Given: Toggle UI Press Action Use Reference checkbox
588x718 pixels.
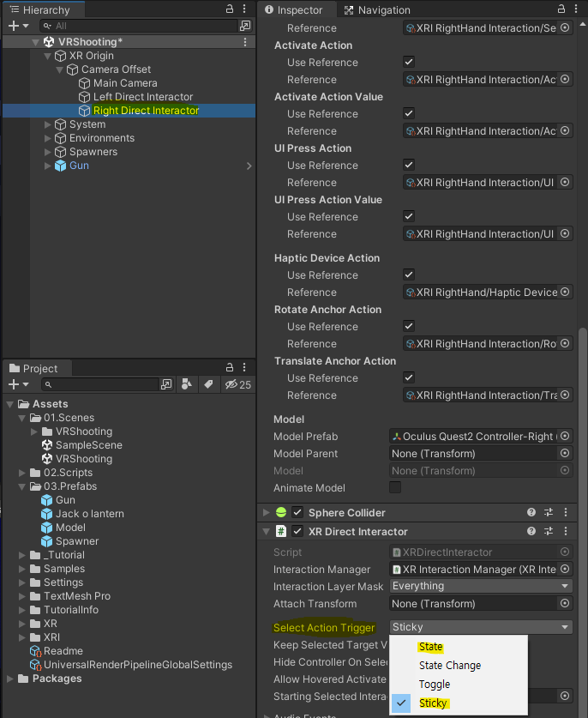Looking at the screenshot, I should click(409, 165).
